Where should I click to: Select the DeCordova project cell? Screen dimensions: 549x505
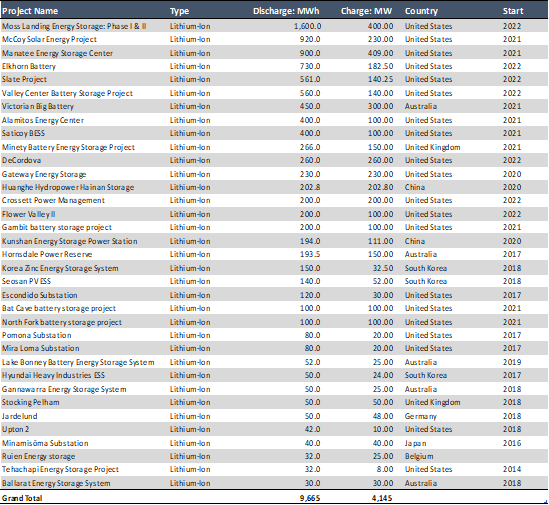[21, 160]
